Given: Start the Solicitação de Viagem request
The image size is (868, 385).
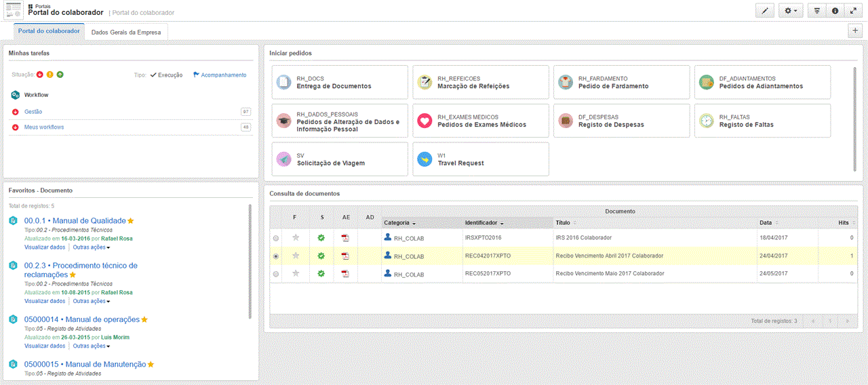Looking at the screenshot, I should coord(330,163).
